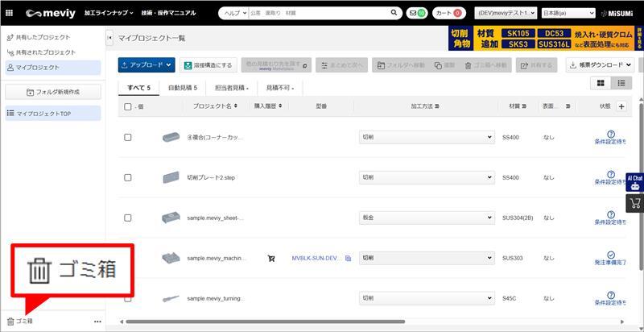
Task: Switch to thumbnail grid view
Action: tap(601, 83)
